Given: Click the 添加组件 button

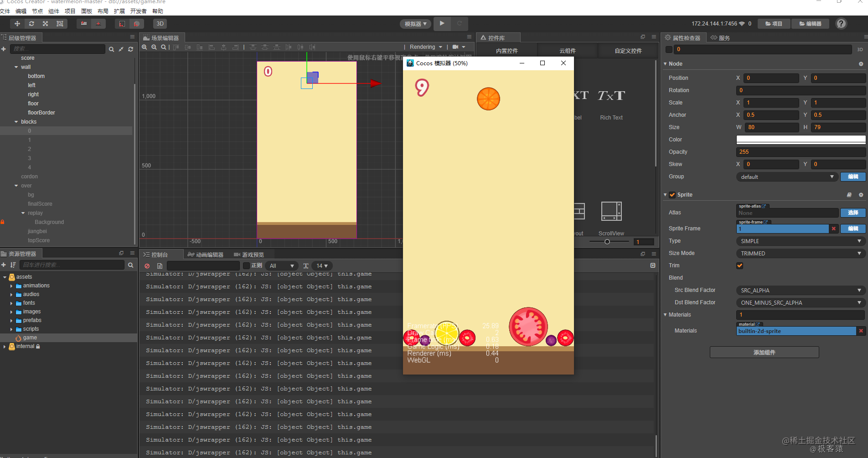Looking at the screenshot, I should [764, 352].
